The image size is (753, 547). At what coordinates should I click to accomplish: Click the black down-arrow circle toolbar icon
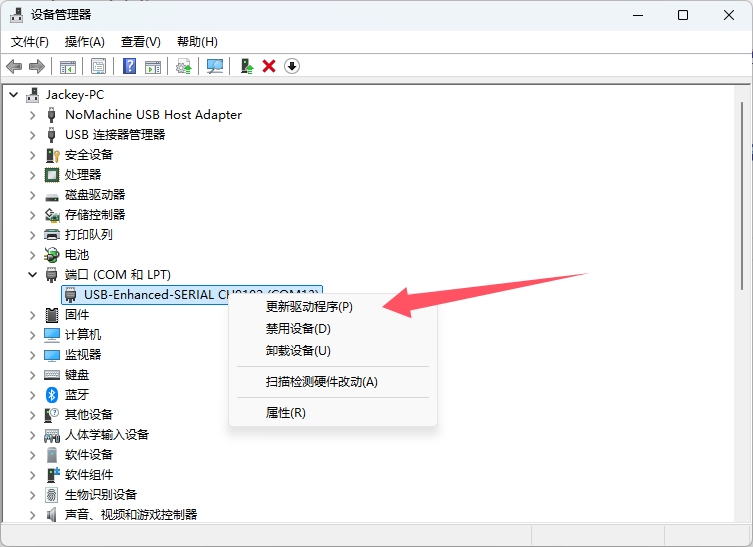(x=292, y=66)
